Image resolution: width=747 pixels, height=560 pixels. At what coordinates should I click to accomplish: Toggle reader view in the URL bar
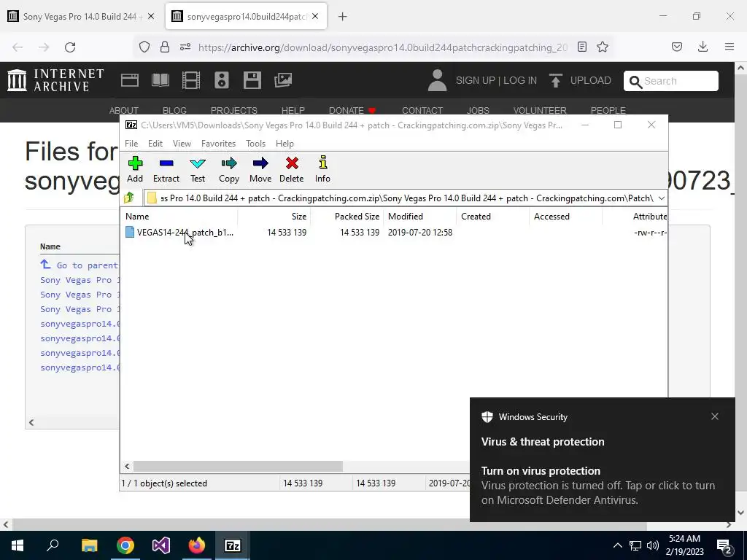pos(581,47)
